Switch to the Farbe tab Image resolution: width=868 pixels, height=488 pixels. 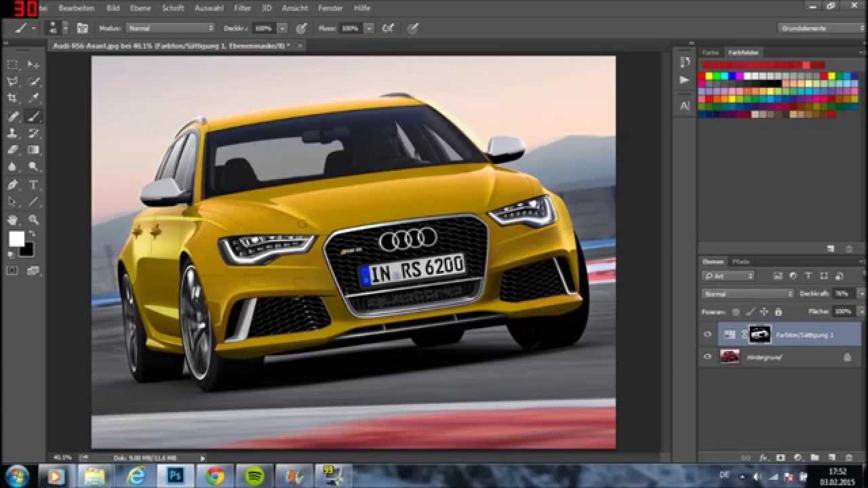(x=711, y=52)
